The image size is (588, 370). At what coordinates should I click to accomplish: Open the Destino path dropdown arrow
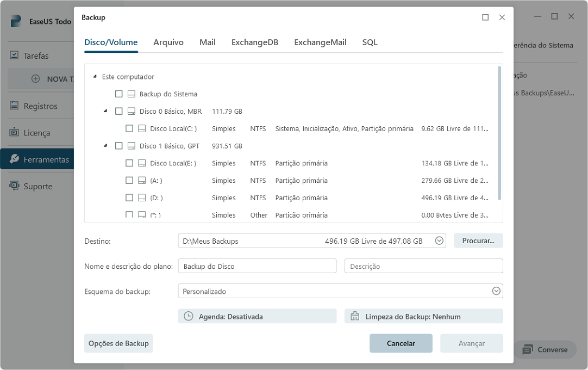pyautogui.click(x=439, y=240)
